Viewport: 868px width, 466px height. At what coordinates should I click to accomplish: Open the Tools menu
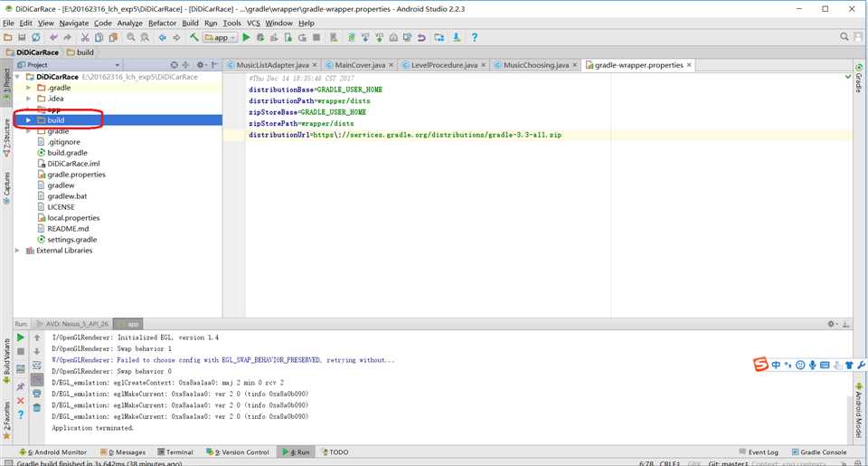click(232, 24)
